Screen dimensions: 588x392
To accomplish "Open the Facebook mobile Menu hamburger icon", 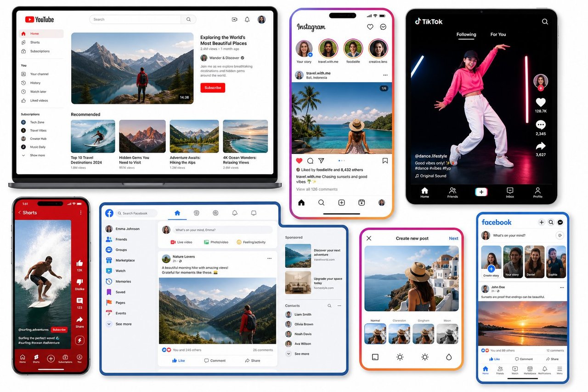I will 560,370.
